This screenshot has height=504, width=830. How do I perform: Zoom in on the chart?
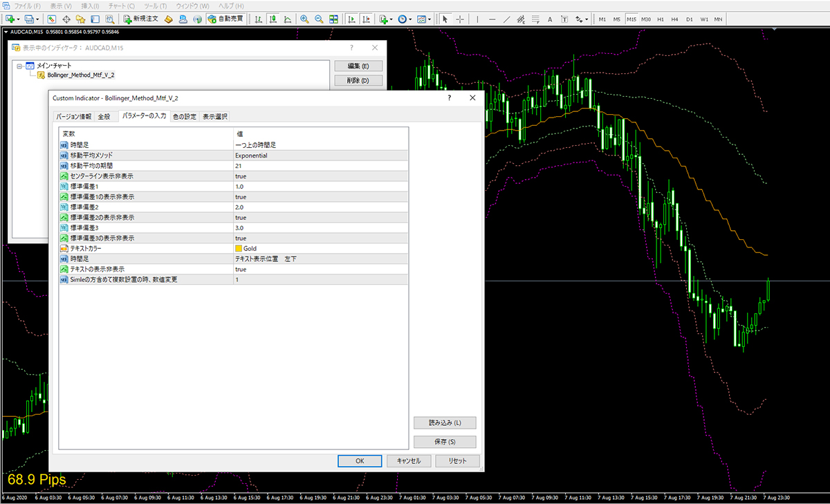click(x=304, y=19)
